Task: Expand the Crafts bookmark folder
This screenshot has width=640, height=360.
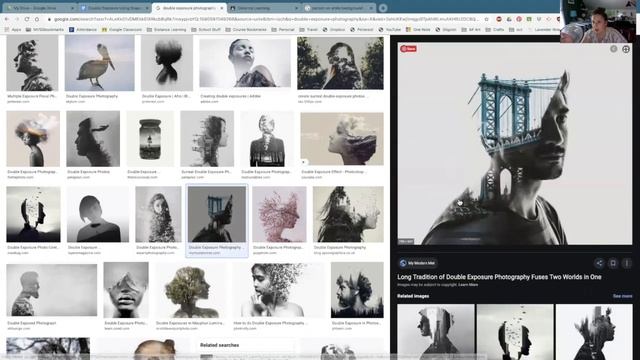Action: pyautogui.click(x=495, y=30)
